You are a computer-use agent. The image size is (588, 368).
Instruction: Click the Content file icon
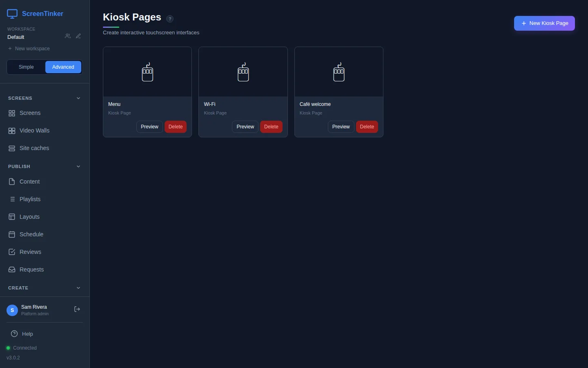pyautogui.click(x=12, y=182)
